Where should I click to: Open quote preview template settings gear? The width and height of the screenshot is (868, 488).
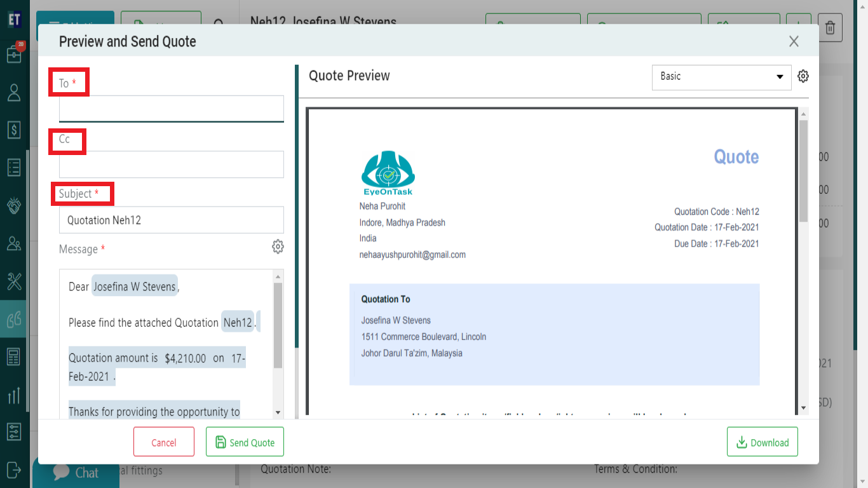803,76
